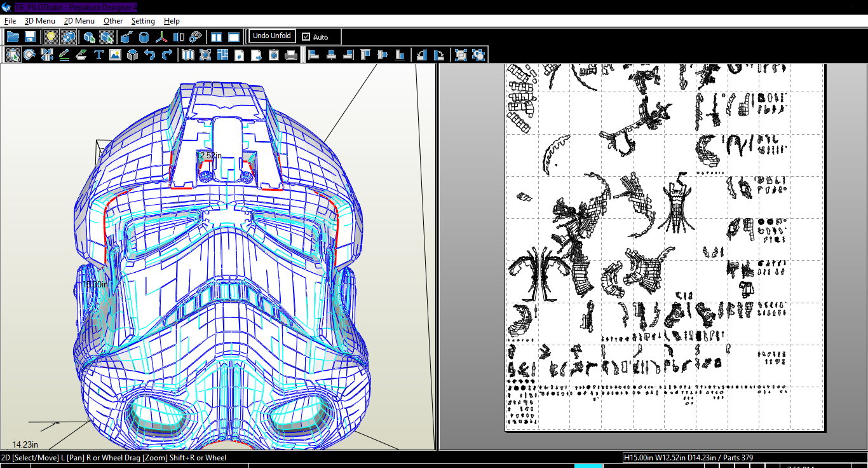Open the Other menu
The width and height of the screenshot is (868, 468).
(113, 21)
